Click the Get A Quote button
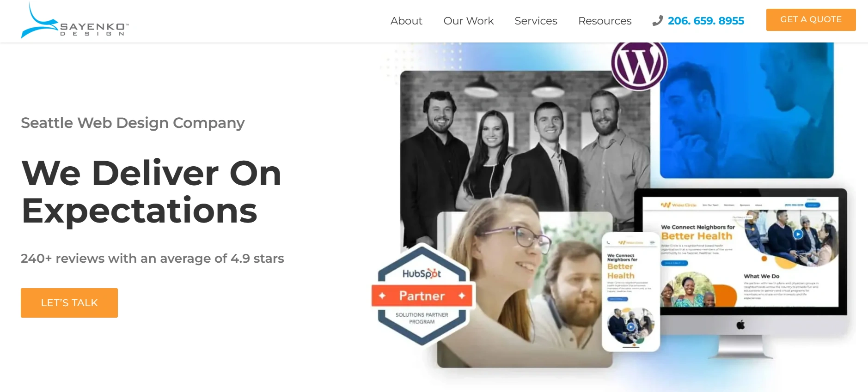This screenshot has width=868, height=392. (x=811, y=20)
